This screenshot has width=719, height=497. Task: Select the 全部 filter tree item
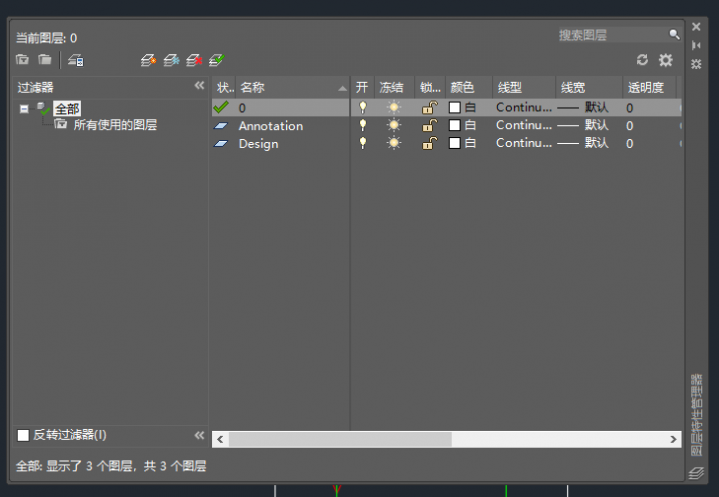coord(67,109)
